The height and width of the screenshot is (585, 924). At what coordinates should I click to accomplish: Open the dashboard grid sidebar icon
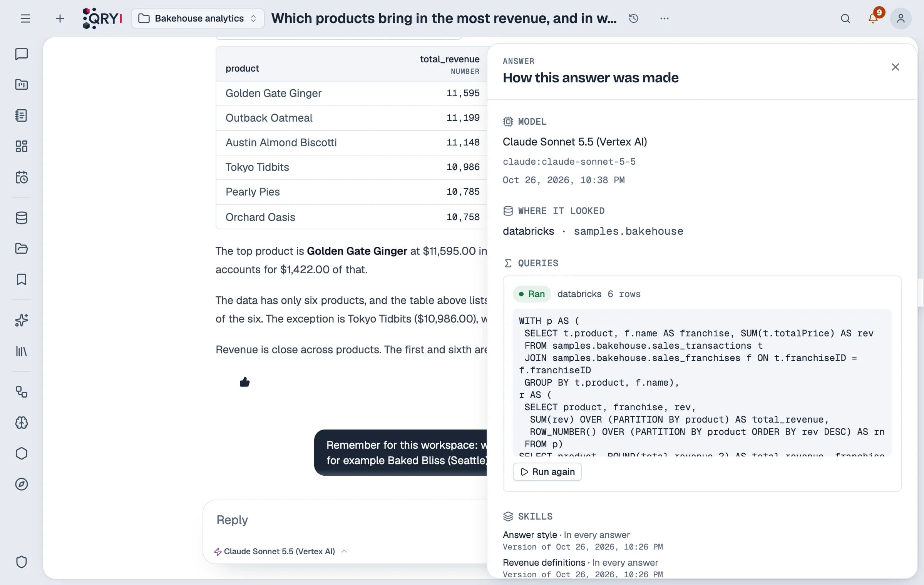click(x=22, y=146)
